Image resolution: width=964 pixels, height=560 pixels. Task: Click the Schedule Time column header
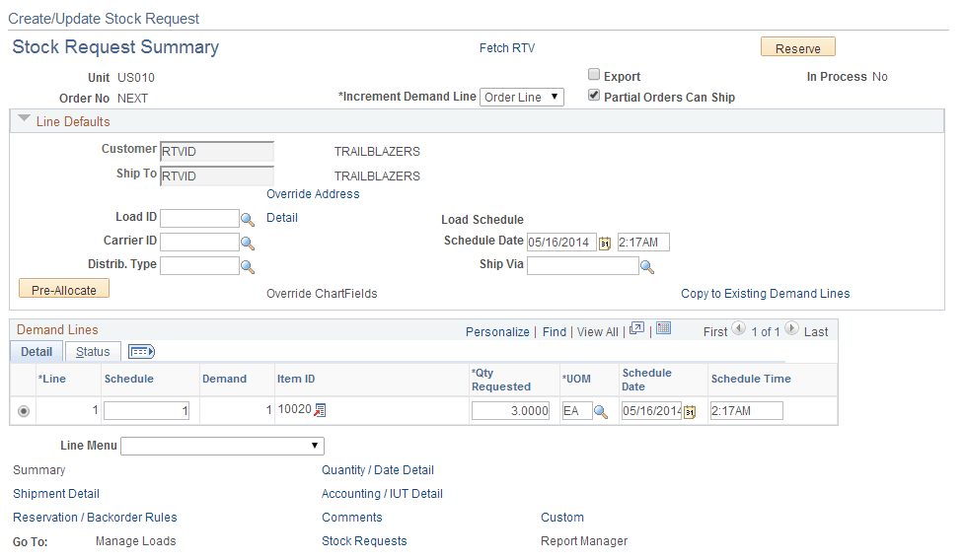[751, 379]
